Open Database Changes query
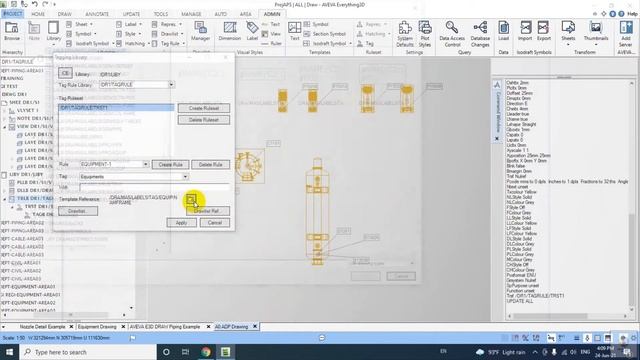The image size is (640, 360). (x=480, y=34)
